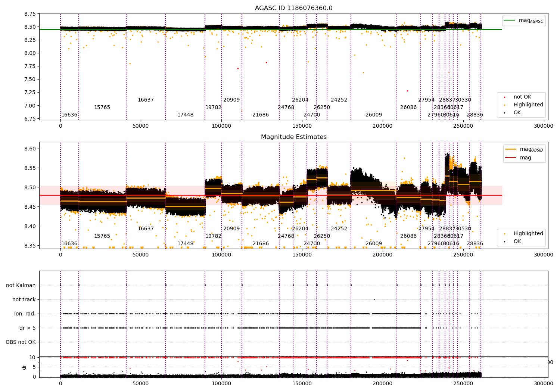This screenshot has width=560, height=392.
Task: Click obsid label 15765 in middle plot
Action: 102,236
